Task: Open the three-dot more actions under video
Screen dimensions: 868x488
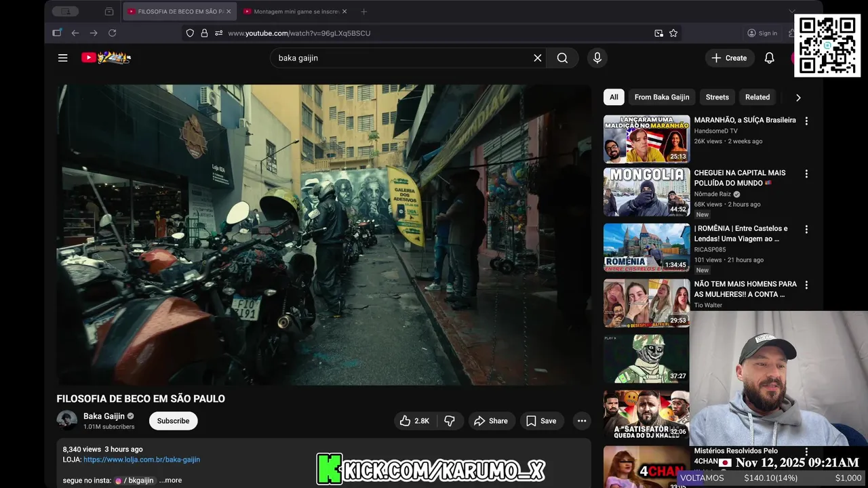Action: pos(582,421)
